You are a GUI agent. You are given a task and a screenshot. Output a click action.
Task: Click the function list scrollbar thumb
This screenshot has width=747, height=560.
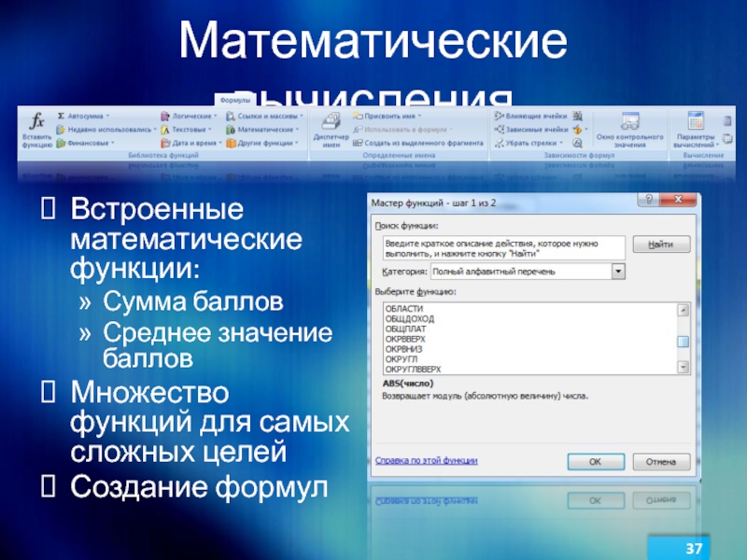[x=684, y=342]
